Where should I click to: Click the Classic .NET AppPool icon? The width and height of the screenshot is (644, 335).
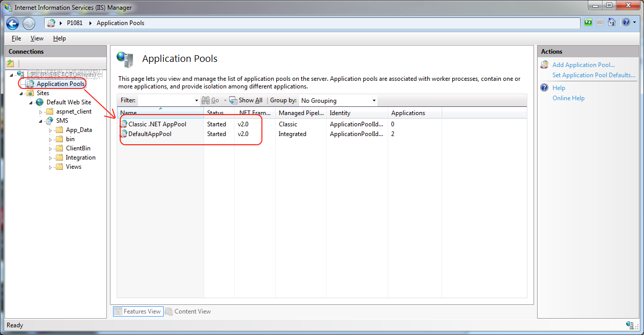coord(123,124)
